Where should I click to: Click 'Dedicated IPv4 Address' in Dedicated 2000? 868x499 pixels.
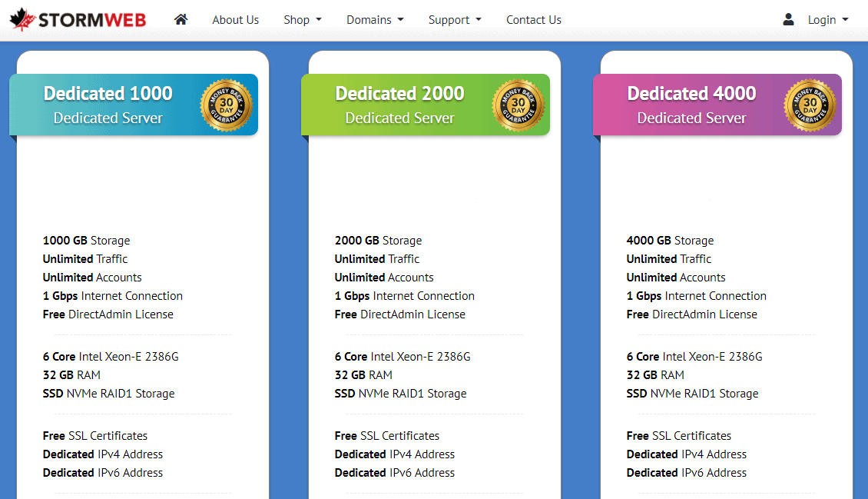(395, 454)
